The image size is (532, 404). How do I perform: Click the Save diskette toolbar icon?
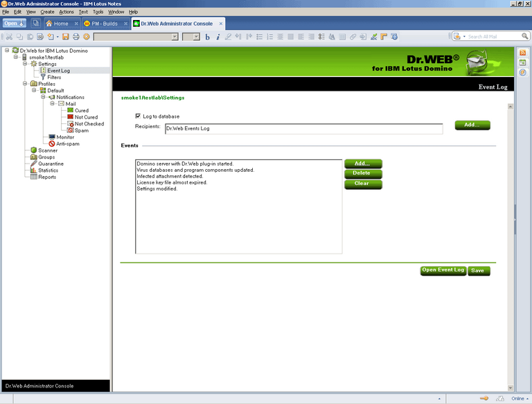click(x=66, y=37)
